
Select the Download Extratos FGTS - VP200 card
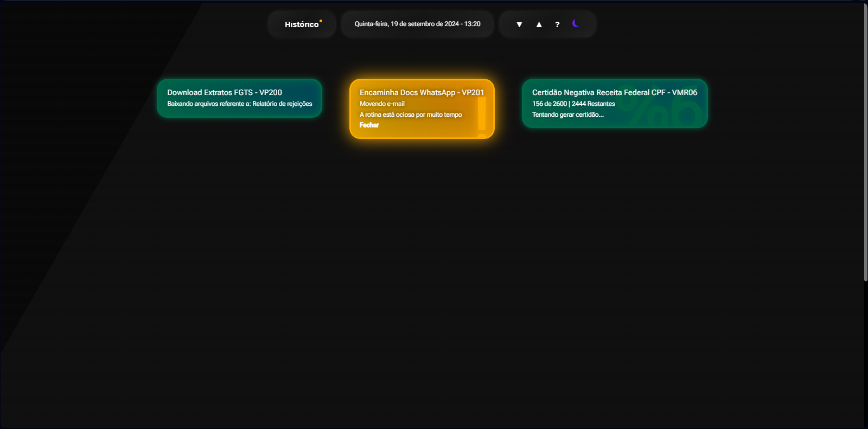click(239, 98)
